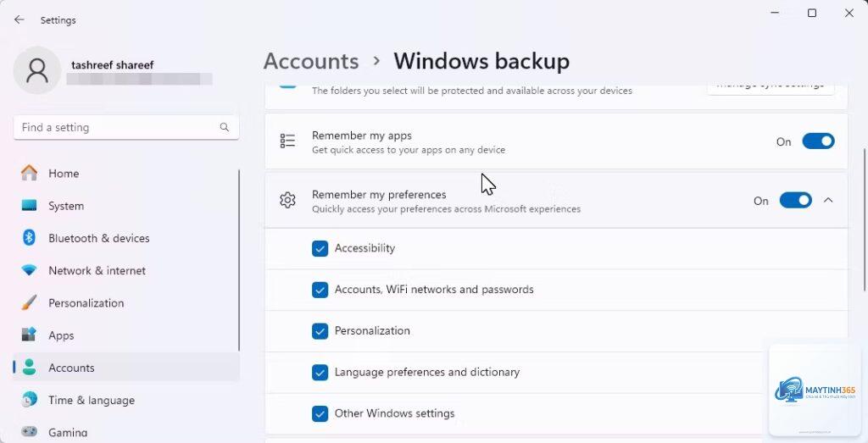Open the user profile avatar

coord(37,71)
